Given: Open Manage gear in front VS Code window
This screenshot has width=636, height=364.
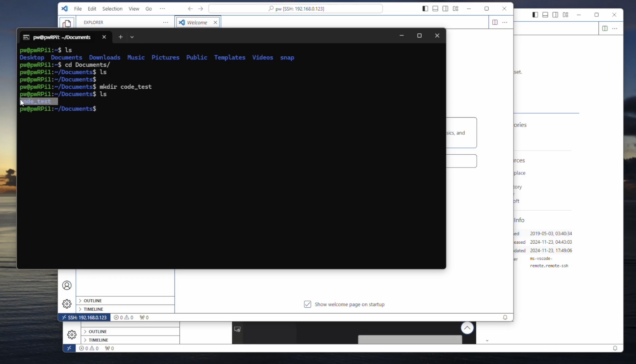Looking at the screenshot, I should (67, 303).
